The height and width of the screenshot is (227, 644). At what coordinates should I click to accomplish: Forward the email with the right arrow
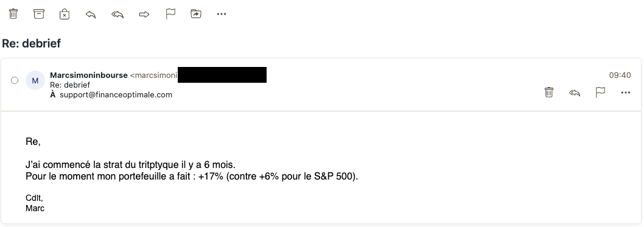tap(144, 15)
